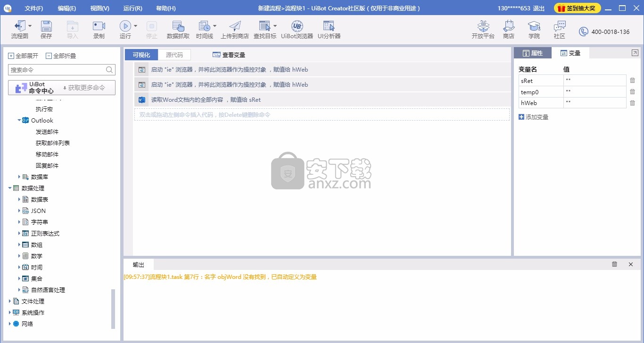644x343 pixels.
Task: Open the 帮助(H) menu
Action: pos(166,8)
